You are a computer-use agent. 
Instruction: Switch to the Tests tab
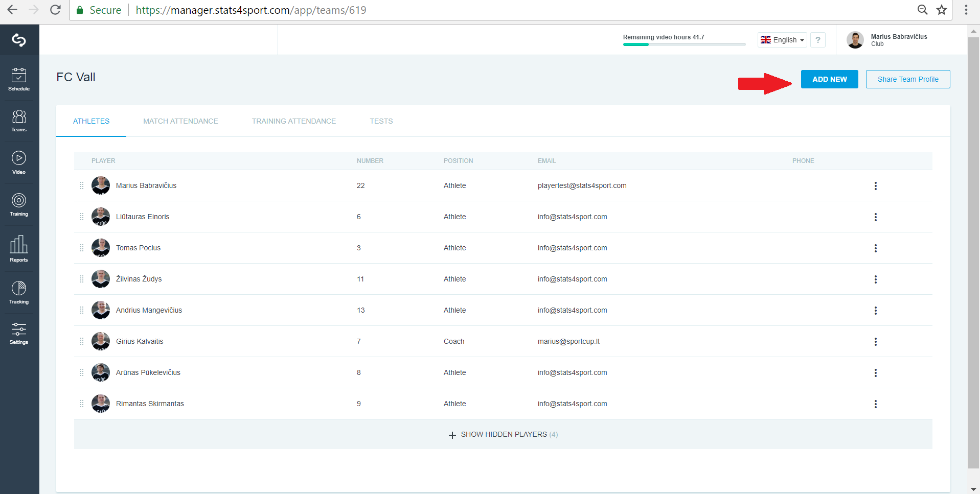381,121
